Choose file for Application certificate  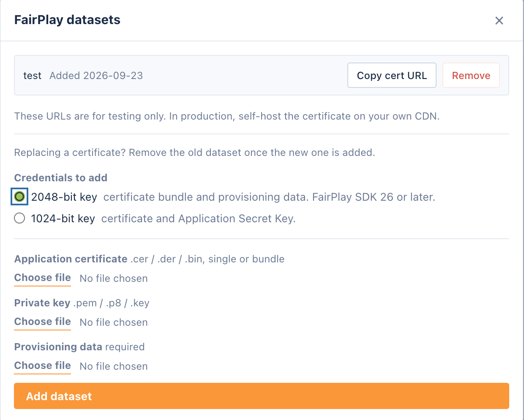[x=43, y=278]
